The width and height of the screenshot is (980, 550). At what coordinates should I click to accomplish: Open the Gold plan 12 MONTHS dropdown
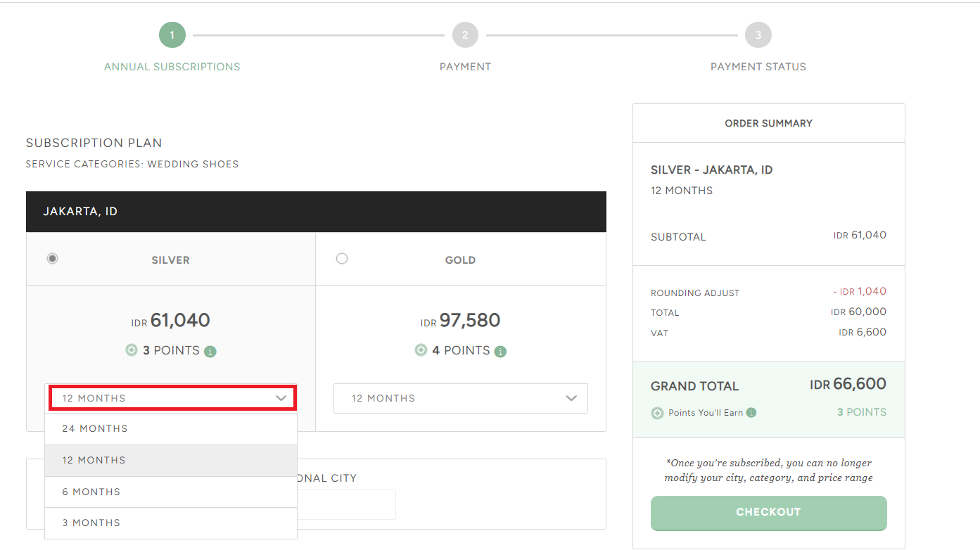(x=461, y=398)
